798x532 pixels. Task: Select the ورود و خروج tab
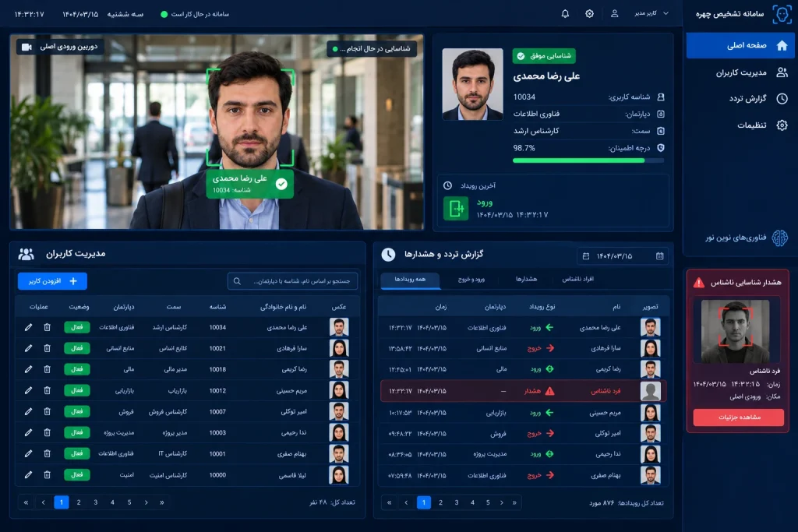tap(471, 279)
